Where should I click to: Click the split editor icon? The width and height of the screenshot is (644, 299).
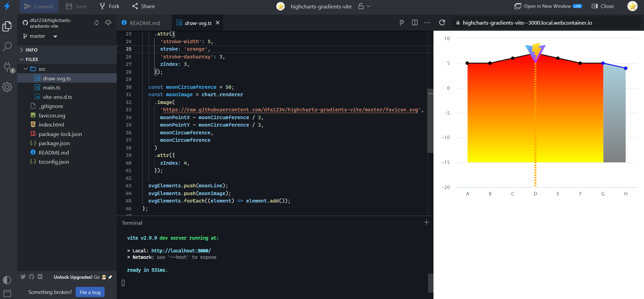tap(415, 23)
